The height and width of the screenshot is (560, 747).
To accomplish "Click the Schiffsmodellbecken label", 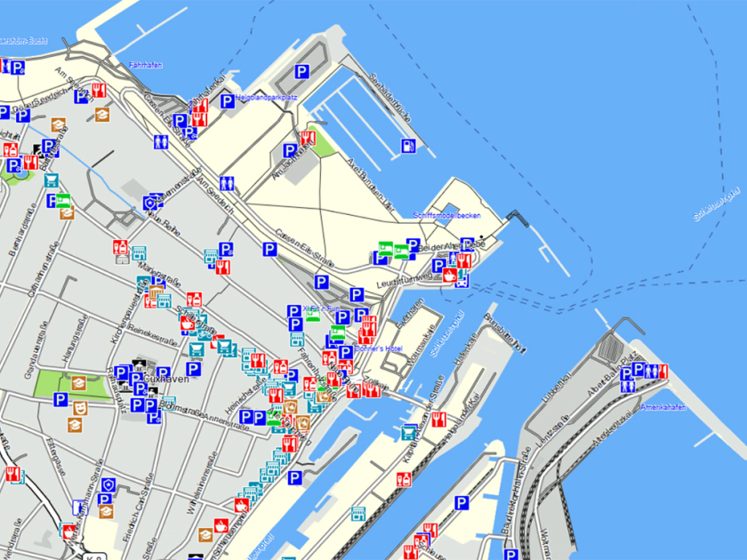I will 447,216.
